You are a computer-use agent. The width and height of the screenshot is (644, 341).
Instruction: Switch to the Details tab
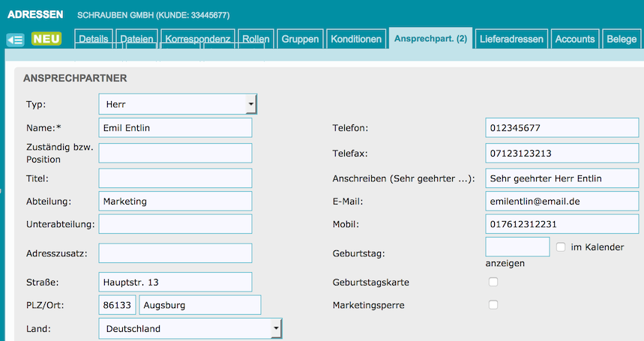[94, 39]
